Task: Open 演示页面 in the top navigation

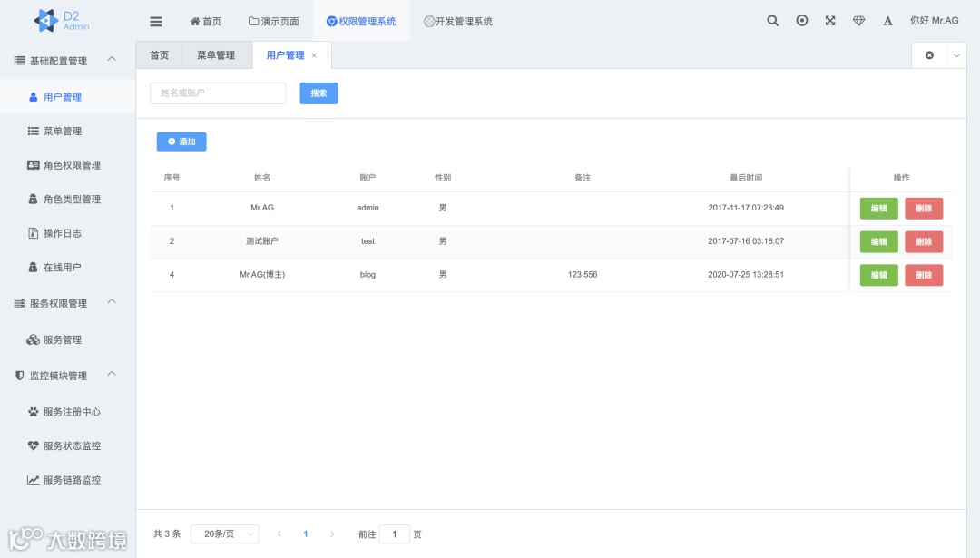Action: (274, 21)
